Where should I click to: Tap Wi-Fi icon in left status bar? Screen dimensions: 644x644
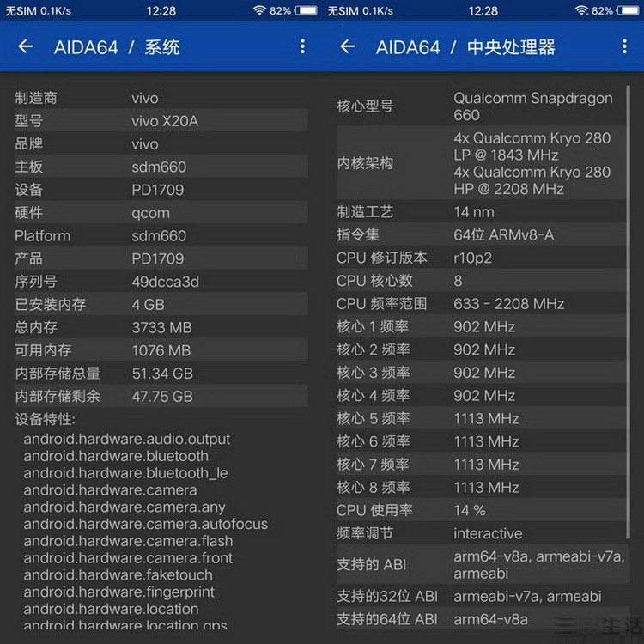[259, 9]
